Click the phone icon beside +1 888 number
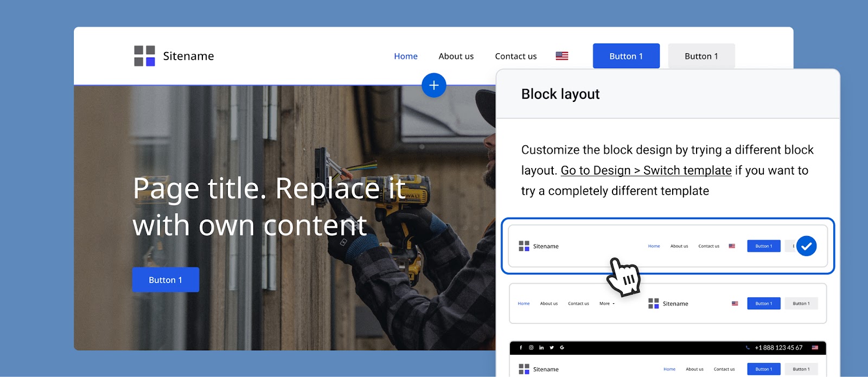 pos(748,348)
